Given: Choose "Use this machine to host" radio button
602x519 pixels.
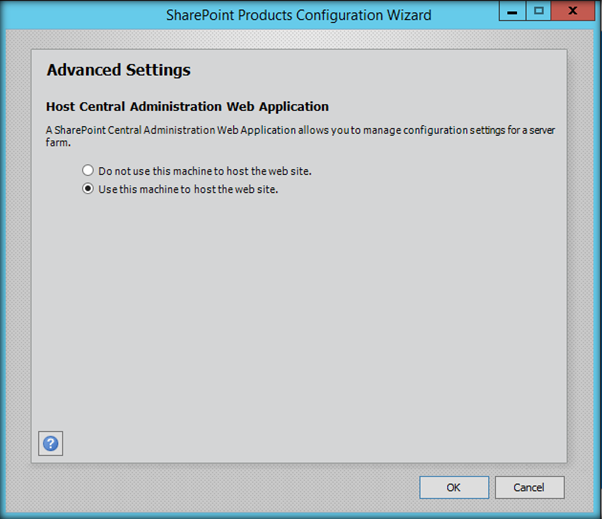Looking at the screenshot, I should point(88,189).
